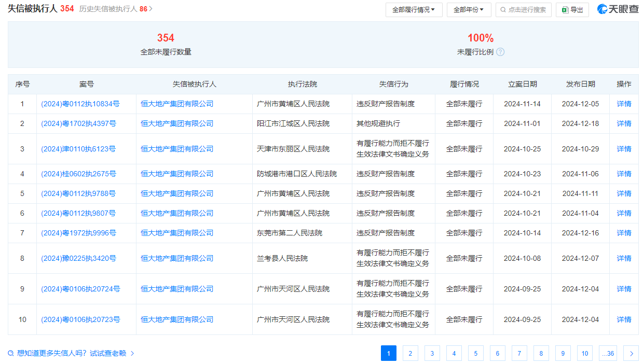Open case (2024)粤0112执10834号

80,104
